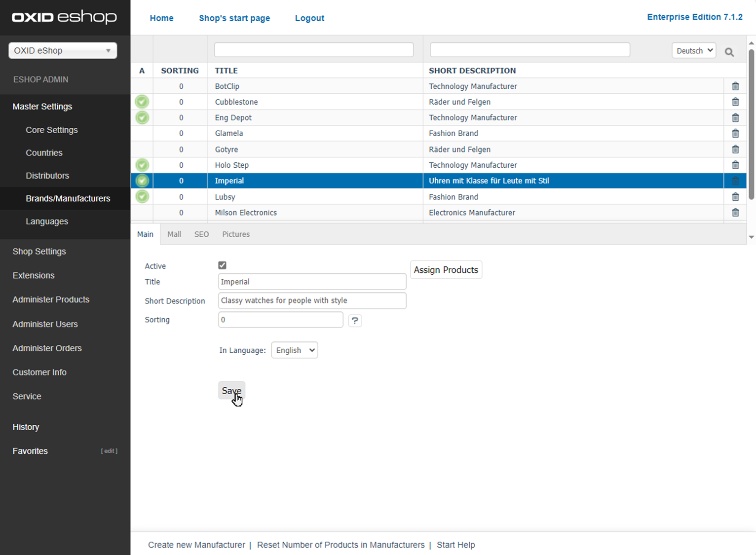Open Shop's start page link
Screen dimensions: 756x555
pos(234,18)
